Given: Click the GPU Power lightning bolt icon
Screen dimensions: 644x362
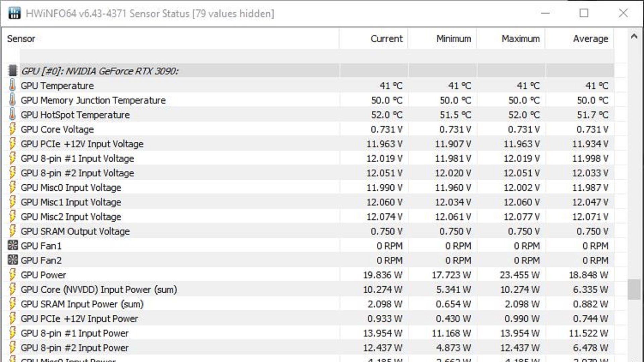Looking at the screenshot, I should click(x=12, y=275).
